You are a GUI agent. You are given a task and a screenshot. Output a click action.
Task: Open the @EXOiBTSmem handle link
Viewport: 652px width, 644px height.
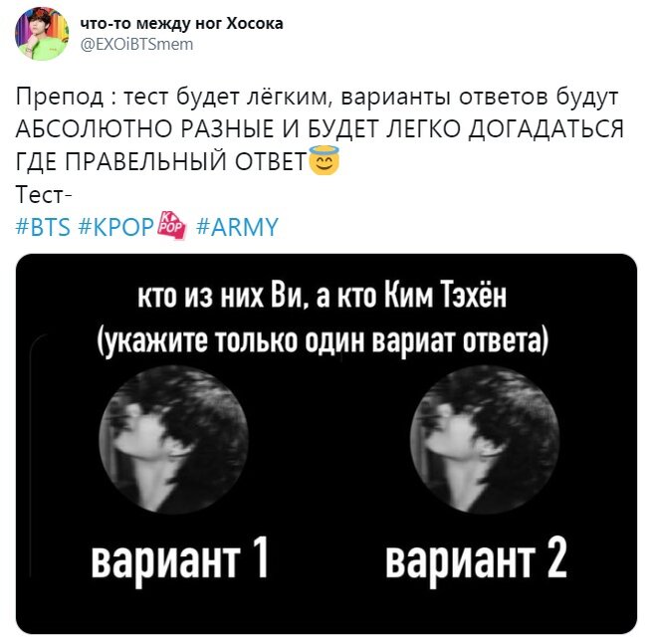tap(136, 44)
